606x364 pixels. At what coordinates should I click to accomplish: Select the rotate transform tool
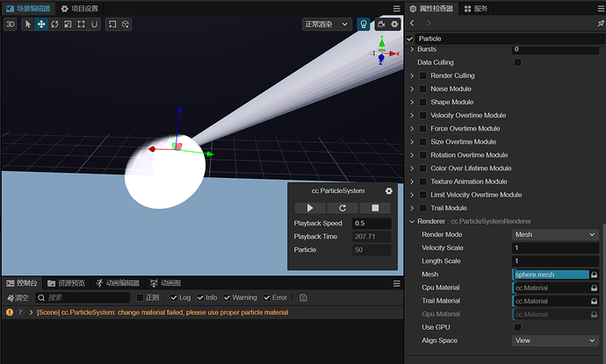pyautogui.click(x=54, y=25)
